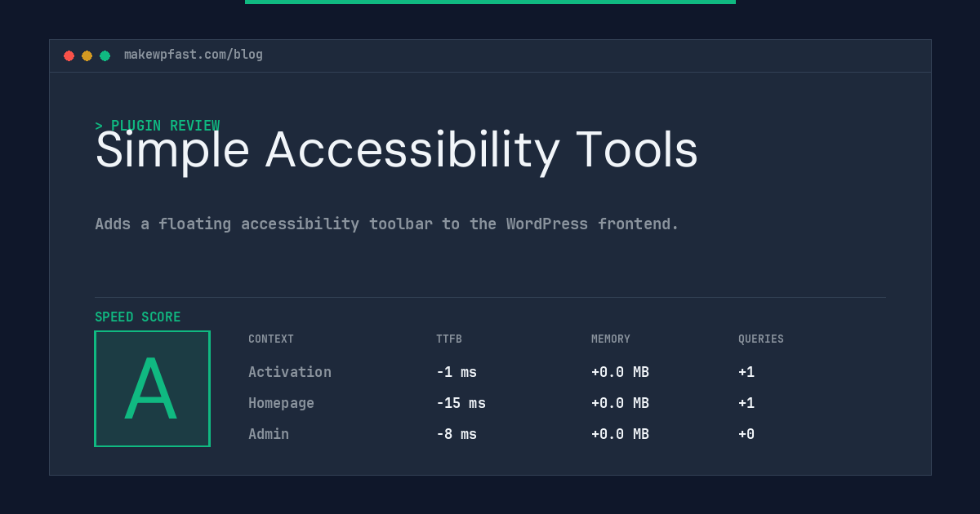Select the Activation row label
The width and height of the screenshot is (980, 514).
[x=290, y=372]
